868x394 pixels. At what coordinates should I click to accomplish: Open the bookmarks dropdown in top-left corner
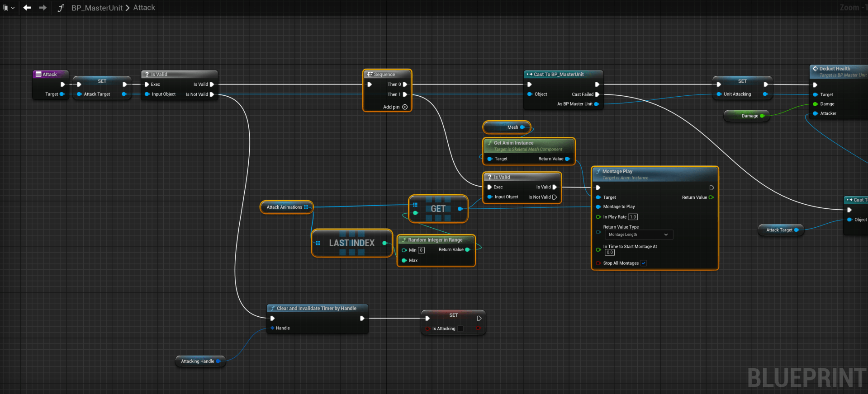[x=9, y=8]
